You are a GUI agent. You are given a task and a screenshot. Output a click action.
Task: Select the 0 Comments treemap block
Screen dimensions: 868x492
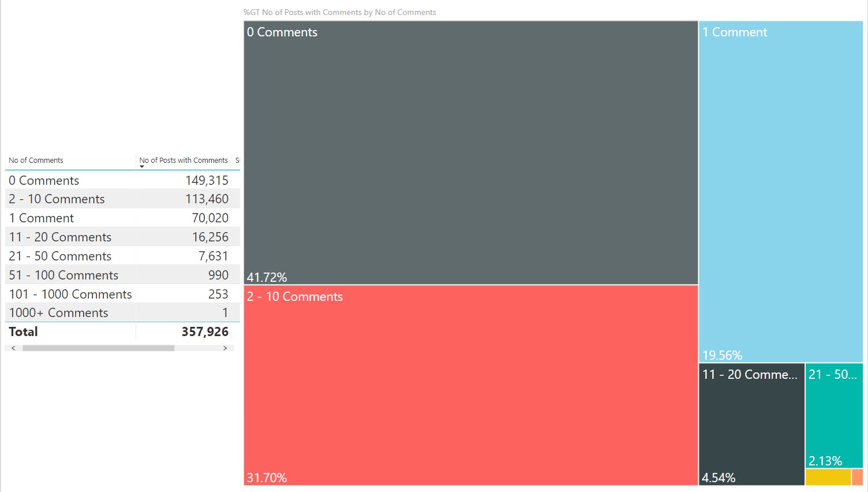(471, 153)
